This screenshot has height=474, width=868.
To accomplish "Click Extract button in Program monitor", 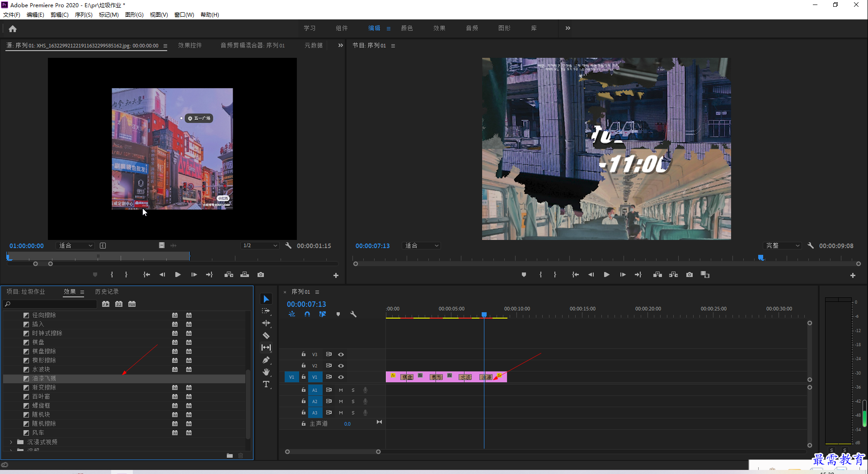I will [x=673, y=275].
